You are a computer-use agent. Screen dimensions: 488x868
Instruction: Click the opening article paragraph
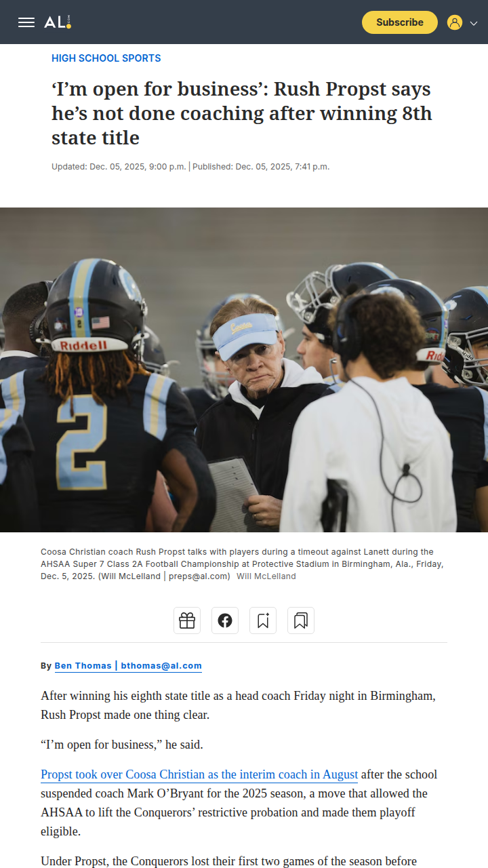(x=238, y=705)
